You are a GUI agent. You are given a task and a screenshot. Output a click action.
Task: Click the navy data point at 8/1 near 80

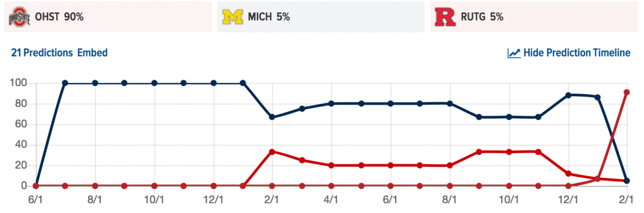pyautogui.click(x=450, y=103)
